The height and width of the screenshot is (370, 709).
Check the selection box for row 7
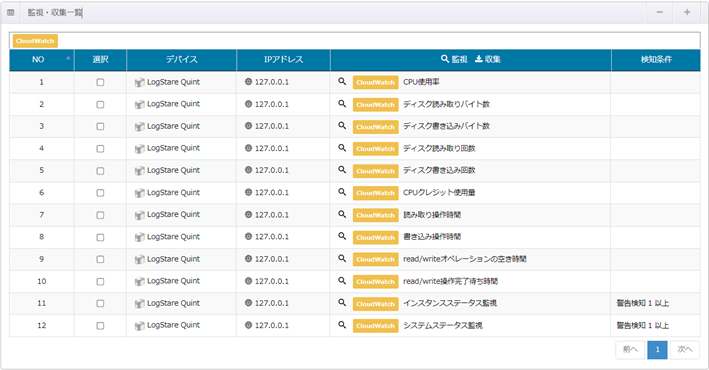(x=100, y=215)
